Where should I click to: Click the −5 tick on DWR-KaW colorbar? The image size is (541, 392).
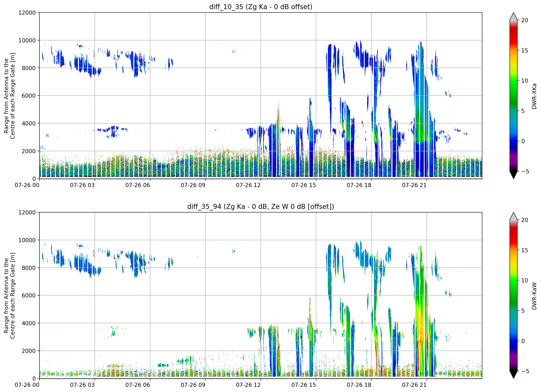[525, 371]
